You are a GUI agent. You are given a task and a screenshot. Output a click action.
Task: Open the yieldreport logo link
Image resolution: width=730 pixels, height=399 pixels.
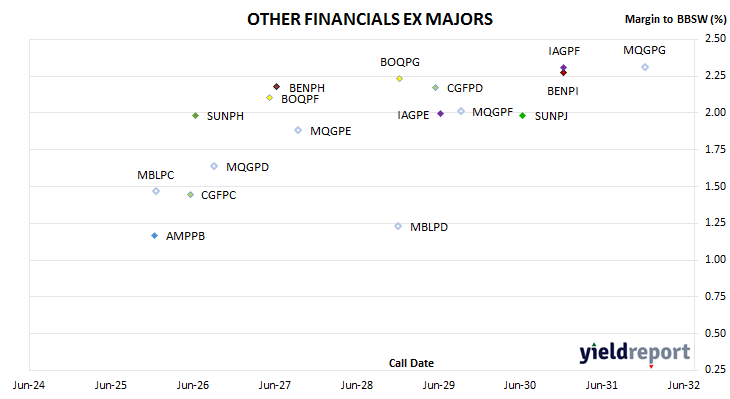click(x=635, y=352)
